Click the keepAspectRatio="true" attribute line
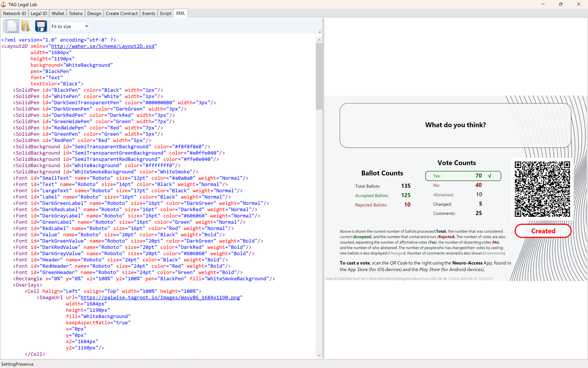 click(x=98, y=323)
